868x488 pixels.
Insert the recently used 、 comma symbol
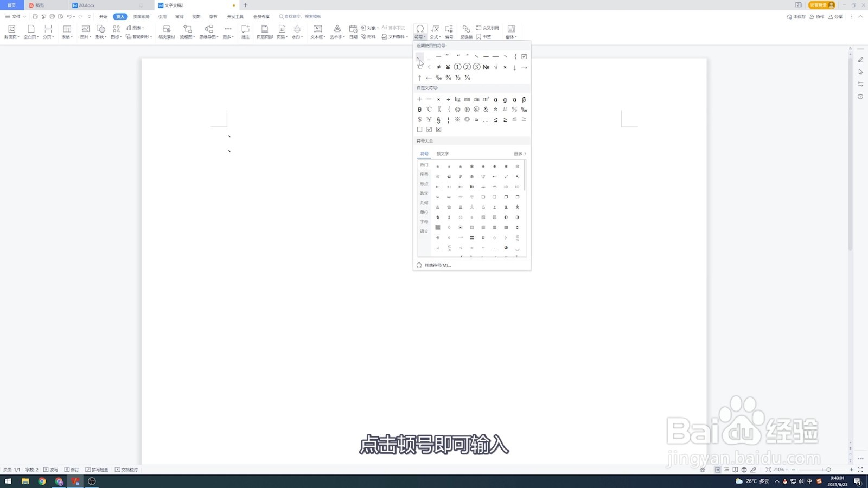click(419, 56)
